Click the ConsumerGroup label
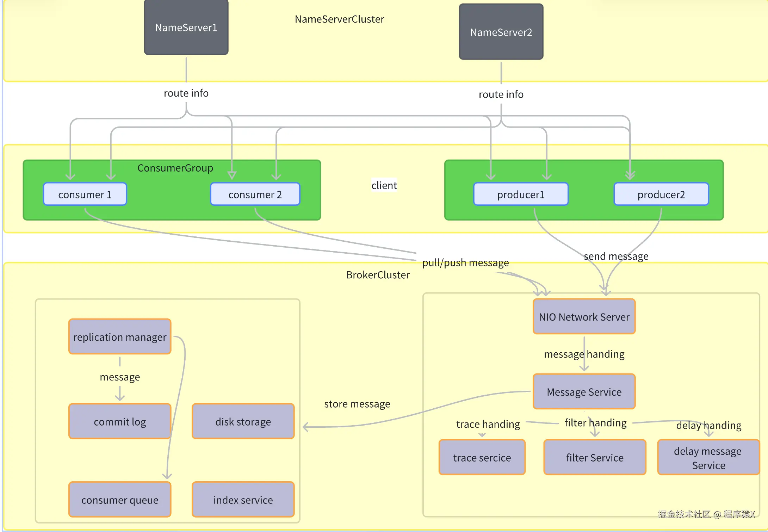The width and height of the screenshot is (768, 532). click(175, 168)
